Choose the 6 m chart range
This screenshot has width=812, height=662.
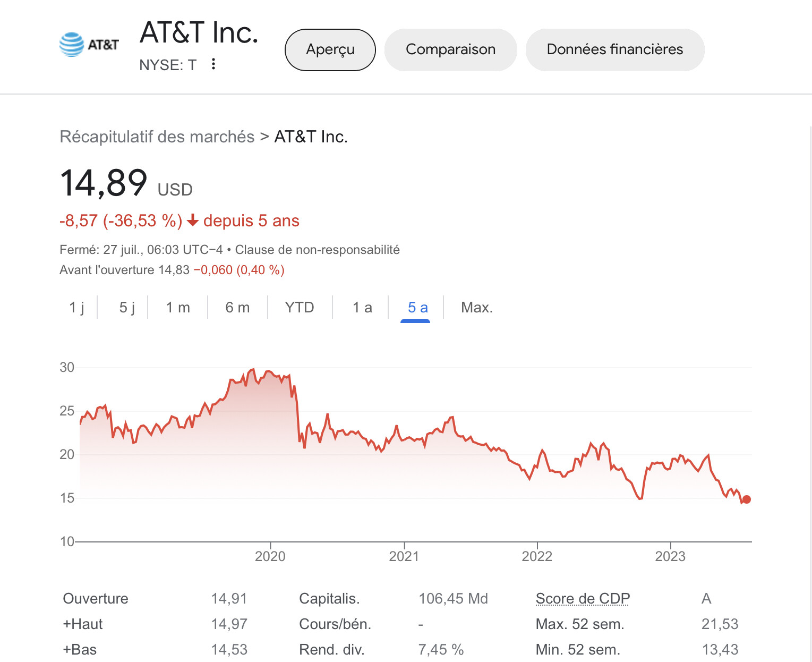[237, 308]
